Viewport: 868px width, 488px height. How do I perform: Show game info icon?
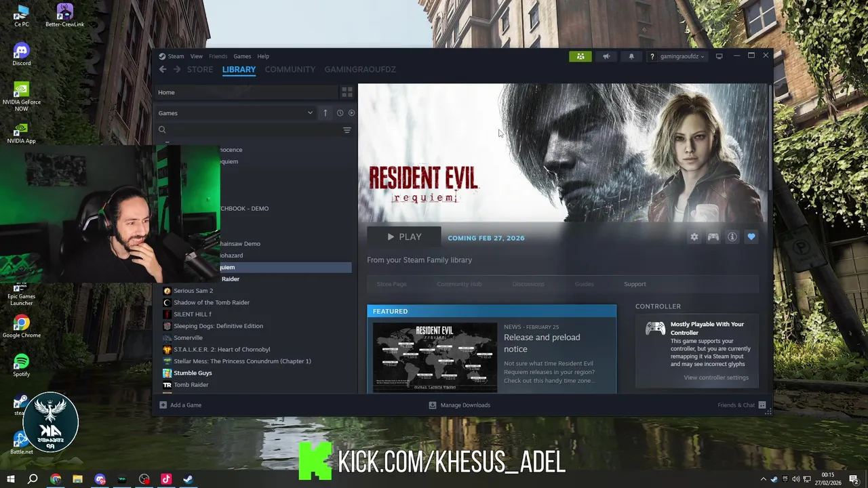[x=732, y=237]
